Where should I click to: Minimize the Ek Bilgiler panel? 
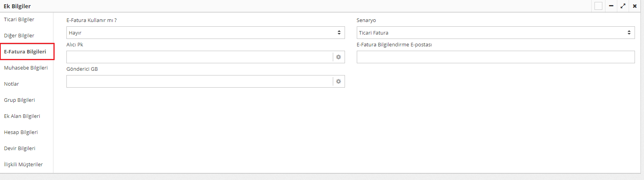611,6
